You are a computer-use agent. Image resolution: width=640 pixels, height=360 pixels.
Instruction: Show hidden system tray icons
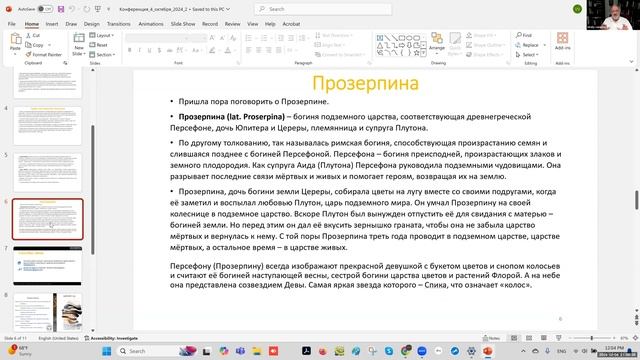523,351
